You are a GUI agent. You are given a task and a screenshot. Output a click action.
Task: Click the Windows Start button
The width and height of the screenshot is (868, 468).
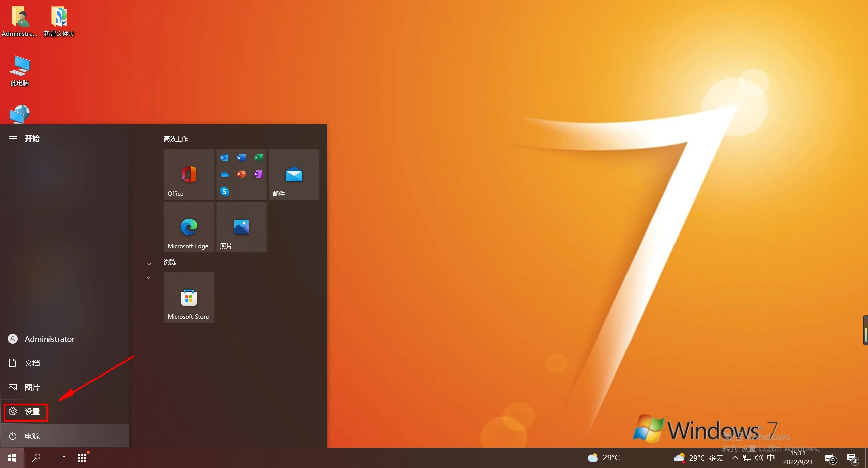coord(12,458)
